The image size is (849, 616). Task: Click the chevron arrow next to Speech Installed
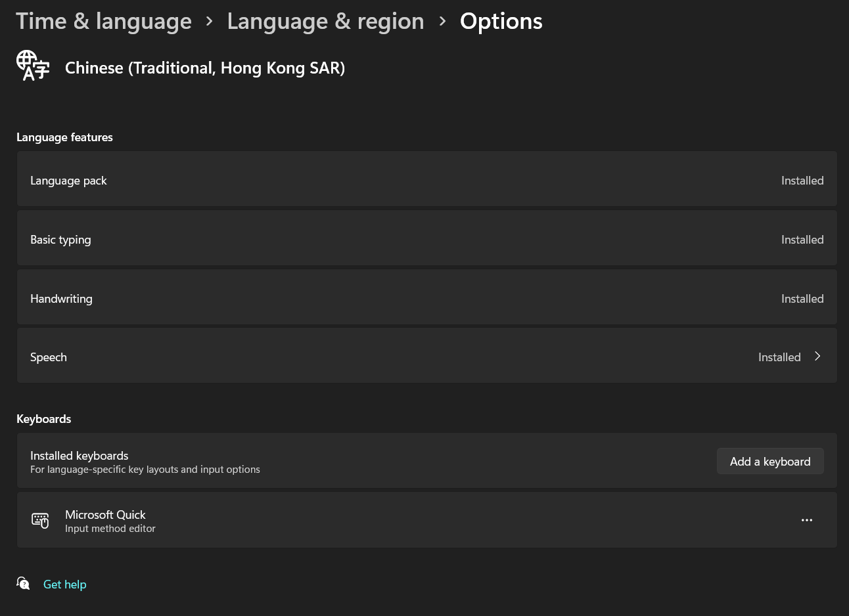click(x=817, y=356)
